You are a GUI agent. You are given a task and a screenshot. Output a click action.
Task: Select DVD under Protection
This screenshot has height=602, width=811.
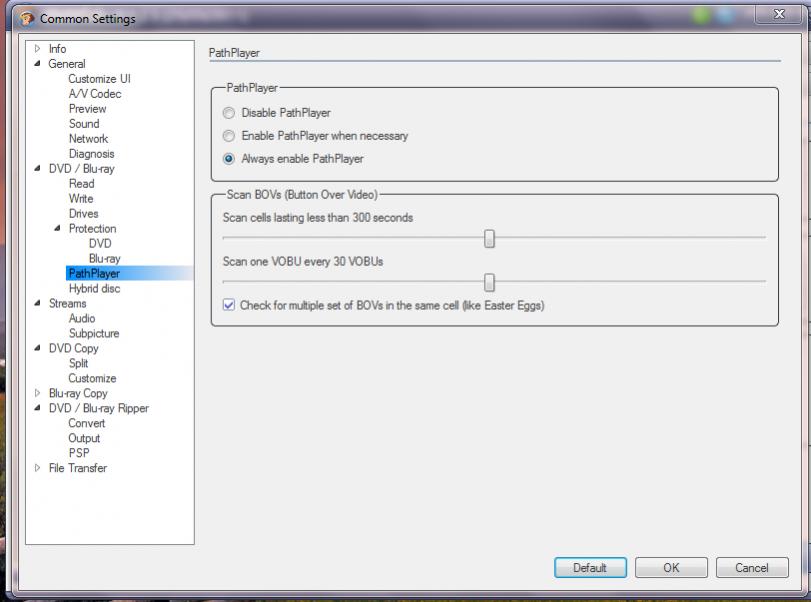pyautogui.click(x=100, y=244)
